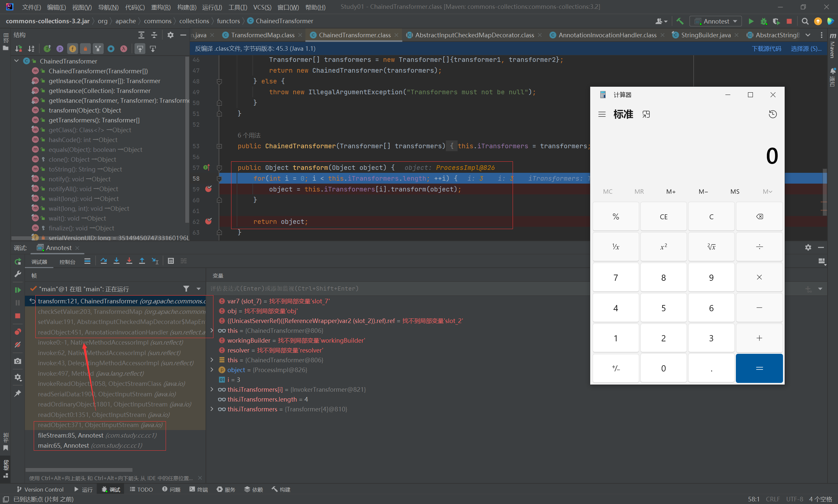Click 下载源代码 link
The height and width of the screenshot is (504, 838).
766,48
